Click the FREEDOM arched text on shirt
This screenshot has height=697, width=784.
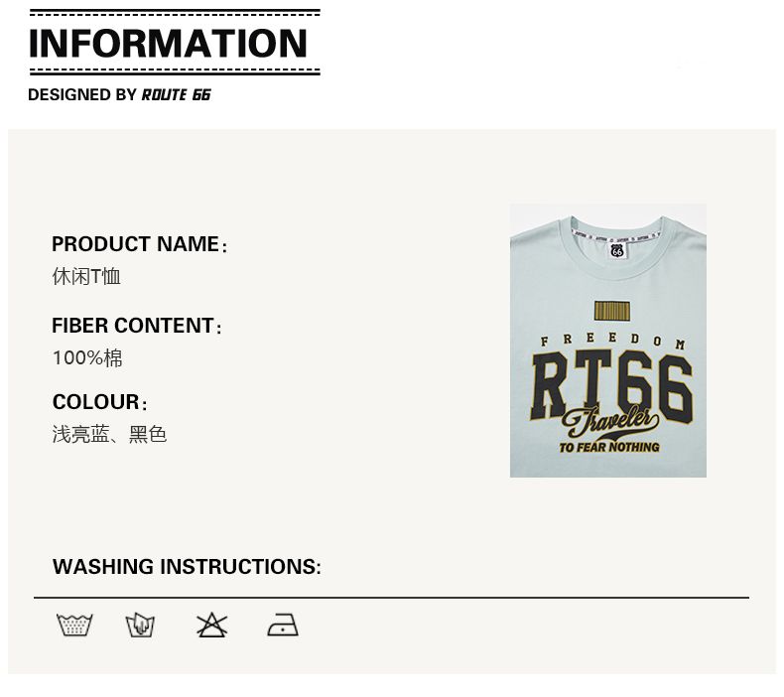coord(612,343)
